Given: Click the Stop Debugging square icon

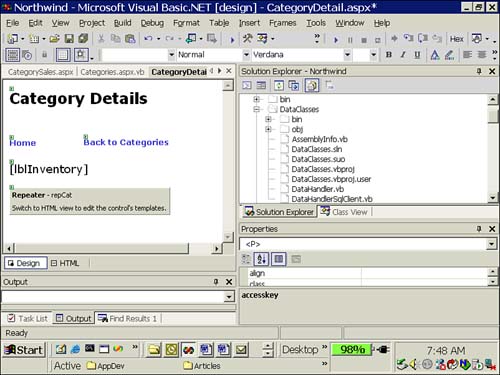Looking at the screenshot, I should click(x=364, y=40).
